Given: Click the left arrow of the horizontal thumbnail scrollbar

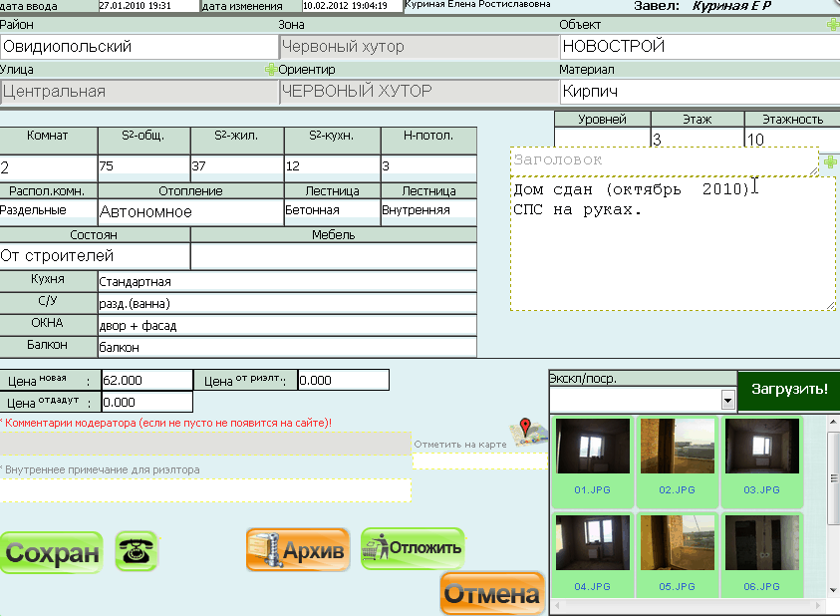Looking at the screenshot, I should 555,606.
